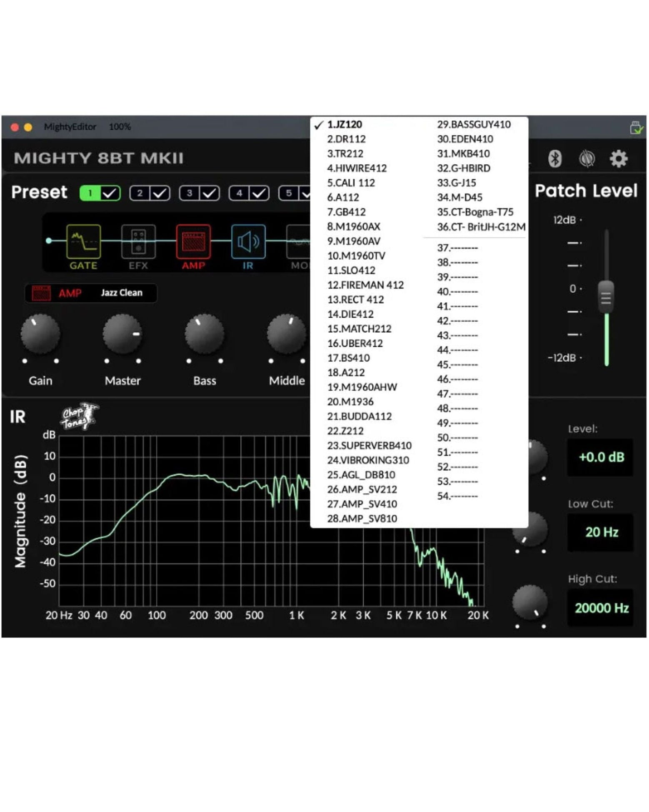Pick 29.BASSGUY410 from second column
649x812 pixels.
pos(474,125)
